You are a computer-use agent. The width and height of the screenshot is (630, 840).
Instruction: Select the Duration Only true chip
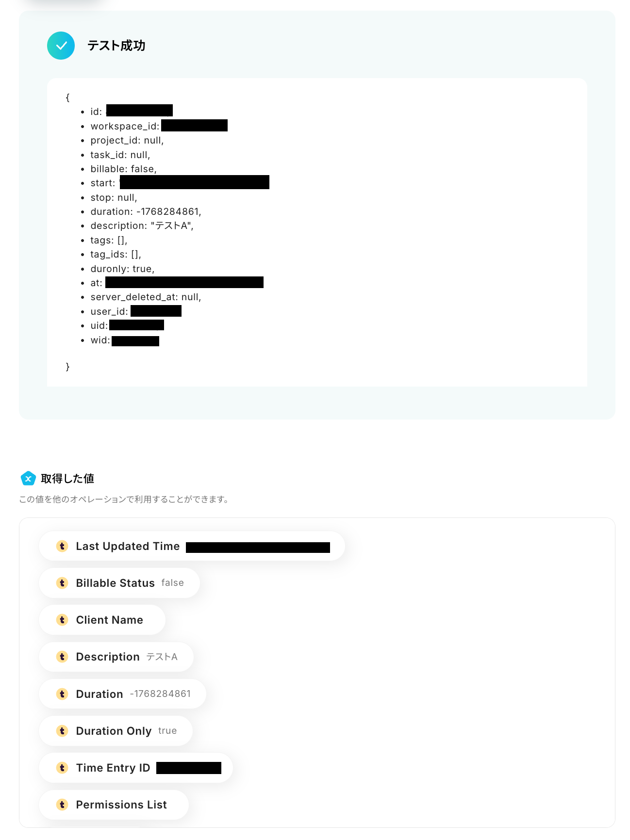(116, 731)
